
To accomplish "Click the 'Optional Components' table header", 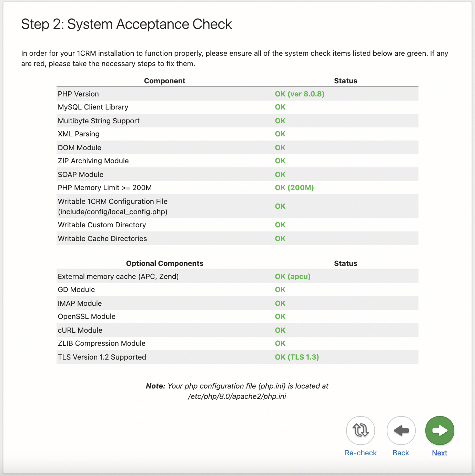I will click(x=165, y=263).
